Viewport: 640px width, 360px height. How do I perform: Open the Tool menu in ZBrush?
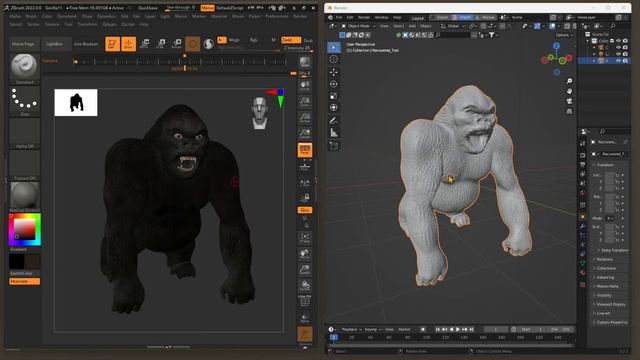point(68,24)
